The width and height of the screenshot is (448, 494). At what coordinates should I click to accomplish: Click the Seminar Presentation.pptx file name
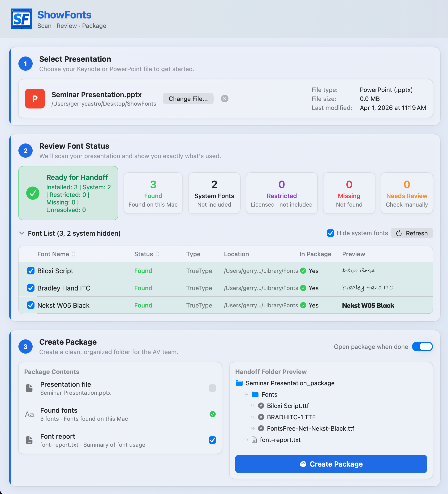(96, 95)
